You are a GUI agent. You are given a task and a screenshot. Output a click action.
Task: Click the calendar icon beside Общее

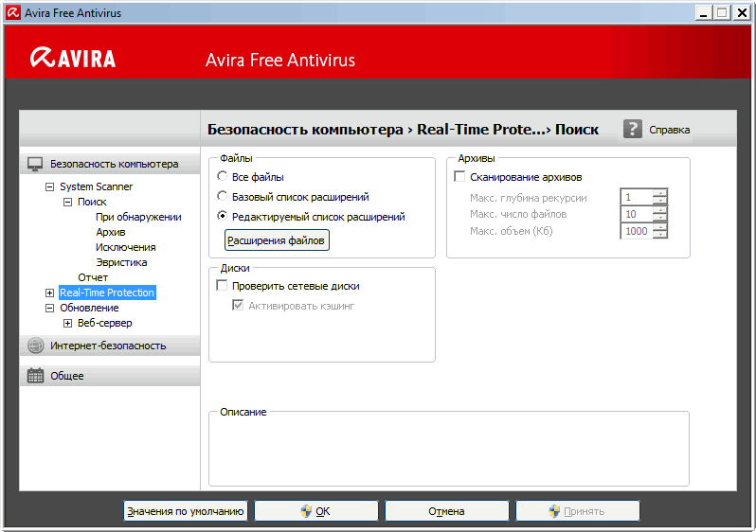click(35, 376)
